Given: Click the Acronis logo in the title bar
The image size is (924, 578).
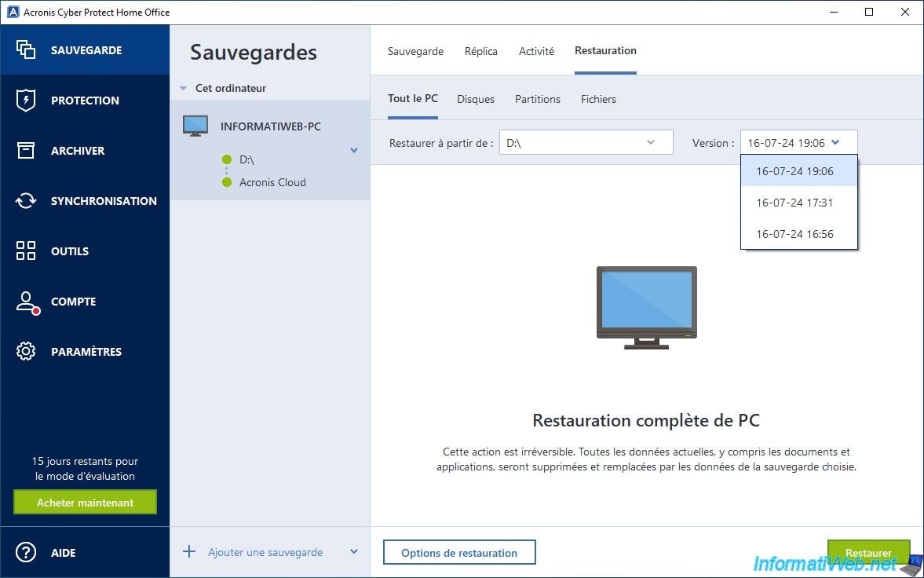Looking at the screenshot, I should [x=13, y=12].
